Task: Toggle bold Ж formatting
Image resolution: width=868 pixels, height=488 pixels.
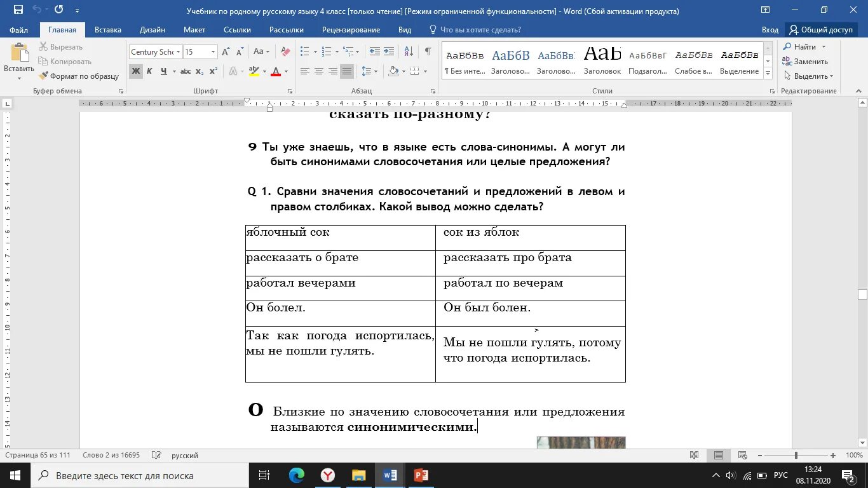Action: click(136, 71)
